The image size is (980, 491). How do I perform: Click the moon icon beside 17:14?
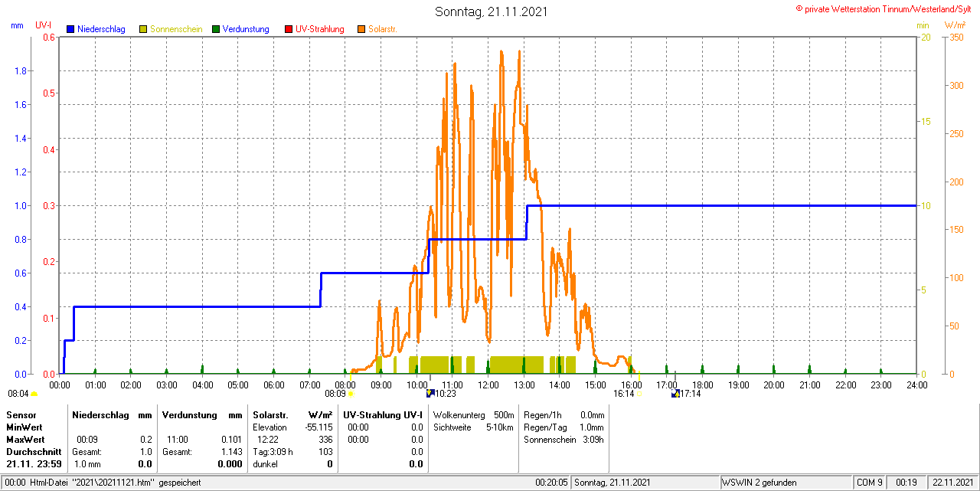point(675,394)
